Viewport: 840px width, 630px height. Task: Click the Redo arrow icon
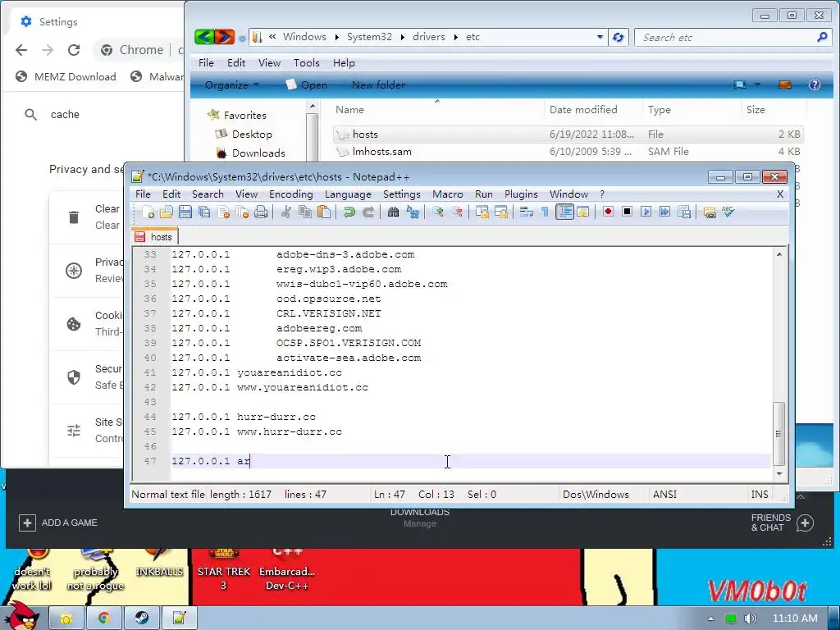[368, 212]
